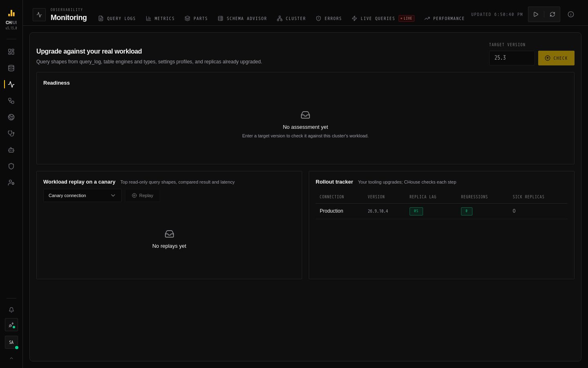
Task: Click the Replica Lag column header
Action: click(423, 197)
